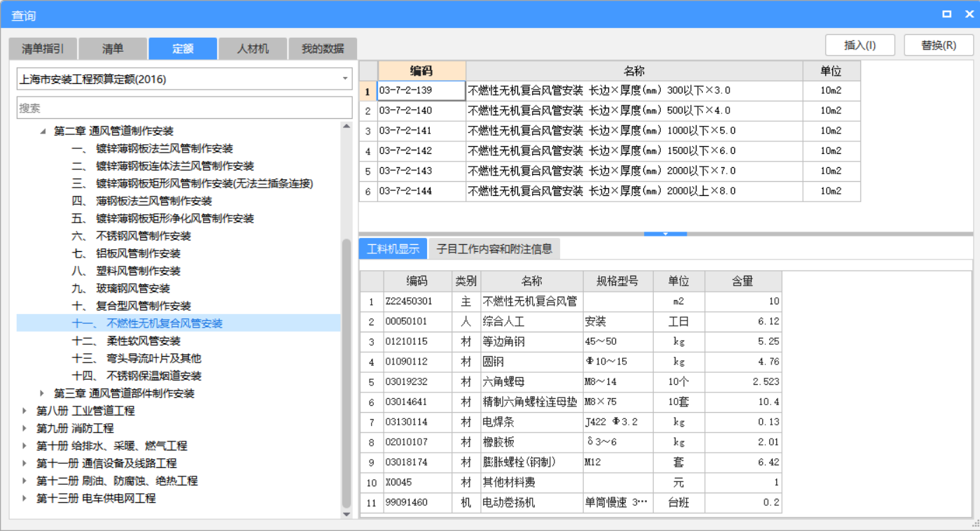The image size is (980, 531).
Task: Select 三、镀锌薄钢板矩形风管制作安装(无法兰插条连接)
Action: coord(192,183)
